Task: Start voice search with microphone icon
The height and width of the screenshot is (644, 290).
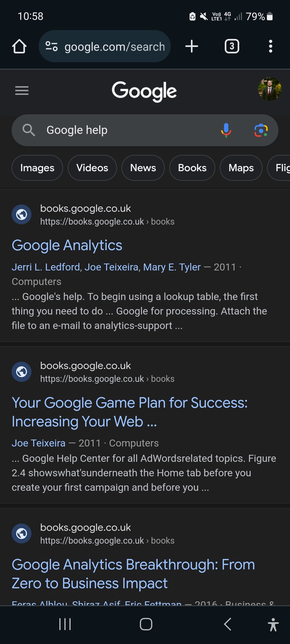Action: click(226, 130)
